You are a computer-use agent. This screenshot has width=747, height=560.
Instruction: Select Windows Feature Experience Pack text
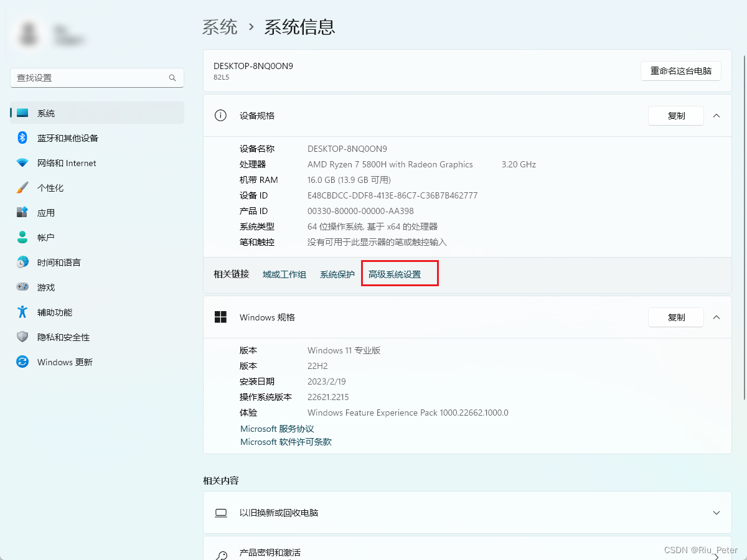tap(408, 413)
